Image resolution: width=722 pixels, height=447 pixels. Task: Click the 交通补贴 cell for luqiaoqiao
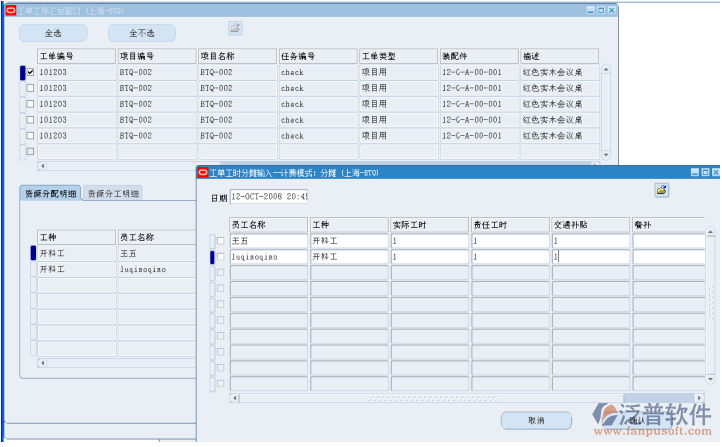[590, 257]
